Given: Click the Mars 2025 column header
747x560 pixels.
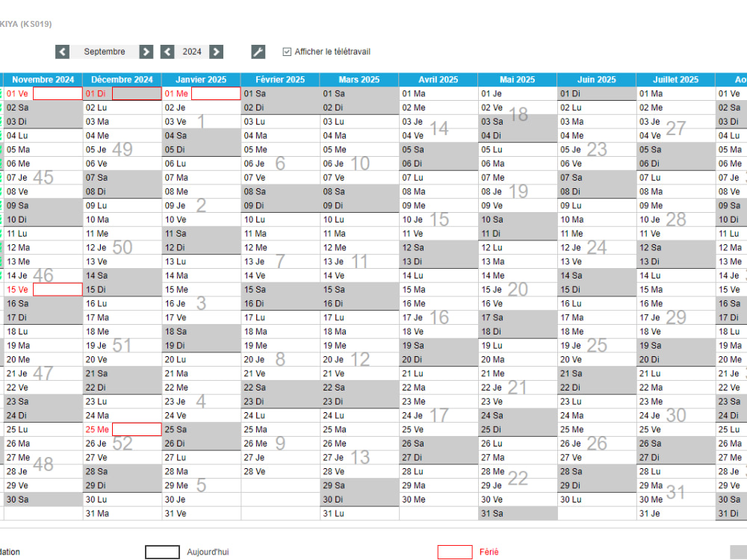Looking at the screenshot, I should (x=359, y=80).
